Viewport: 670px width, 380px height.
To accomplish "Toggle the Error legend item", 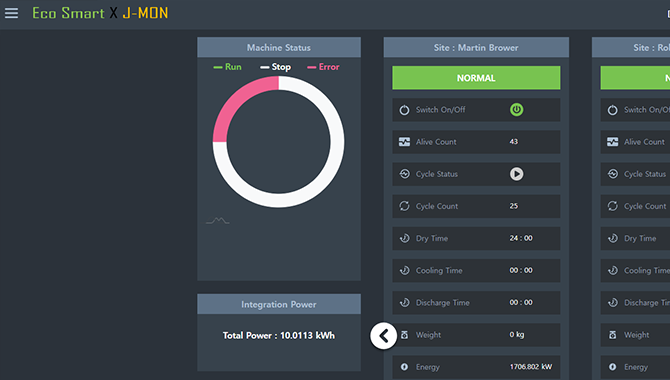I will pyautogui.click(x=323, y=67).
